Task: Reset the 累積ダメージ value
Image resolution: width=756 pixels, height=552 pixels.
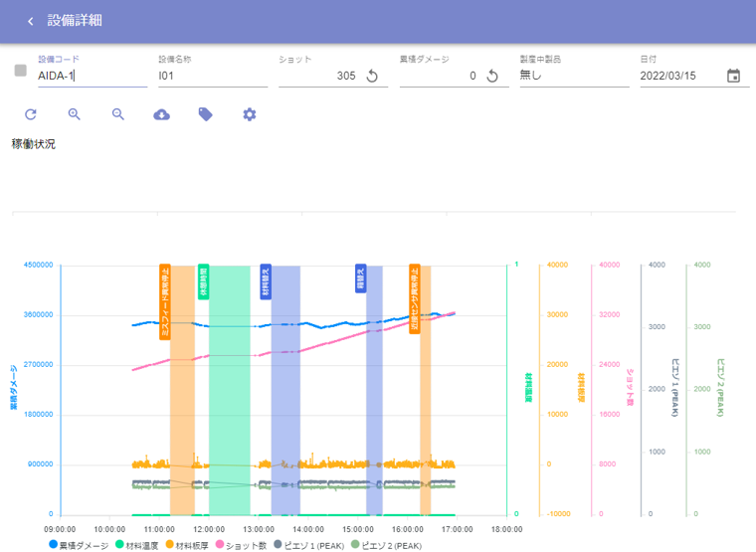Action: [x=491, y=76]
